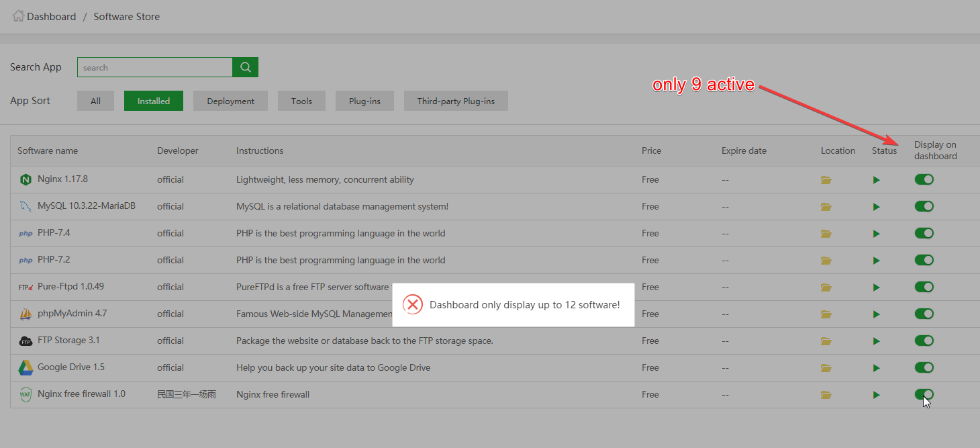The height and width of the screenshot is (448, 980).
Task: Click the Pure-Ftpd app icon
Action: pyautogui.click(x=26, y=287)
